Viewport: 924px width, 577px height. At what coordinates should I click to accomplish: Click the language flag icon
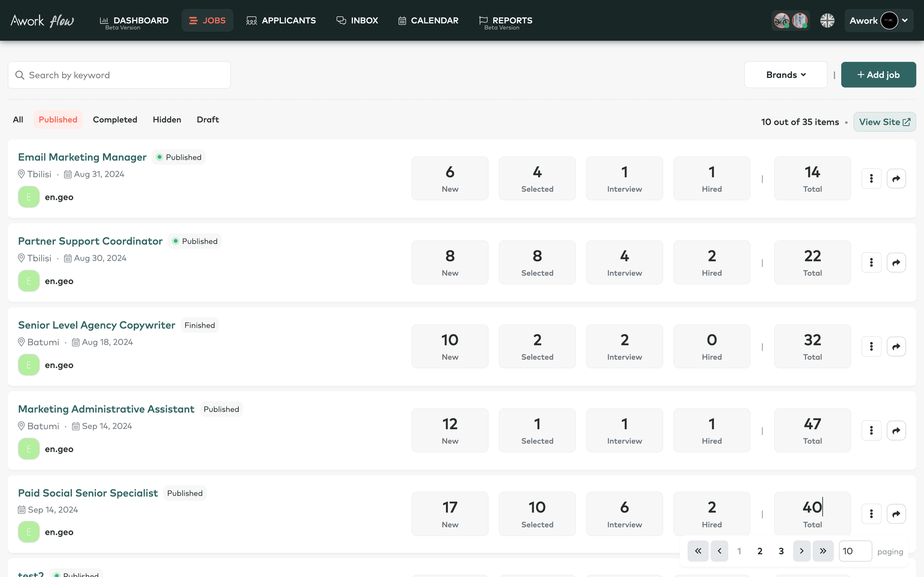pos(827,21)
